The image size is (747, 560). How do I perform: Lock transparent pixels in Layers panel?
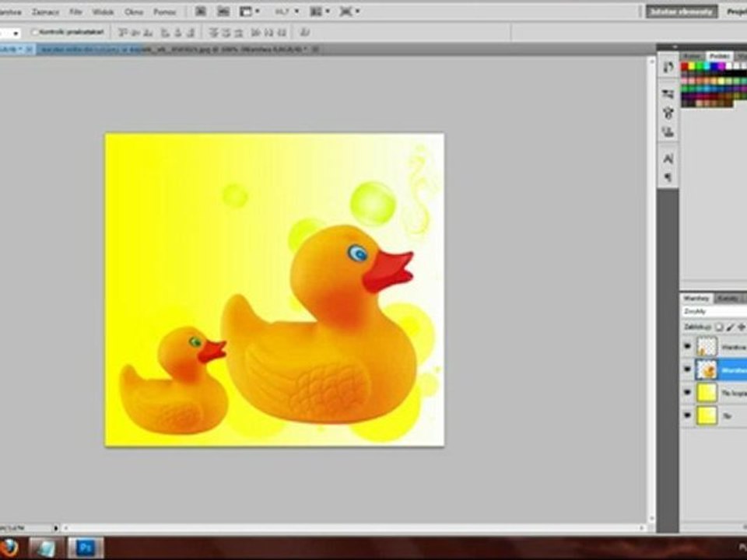[719, 327]
